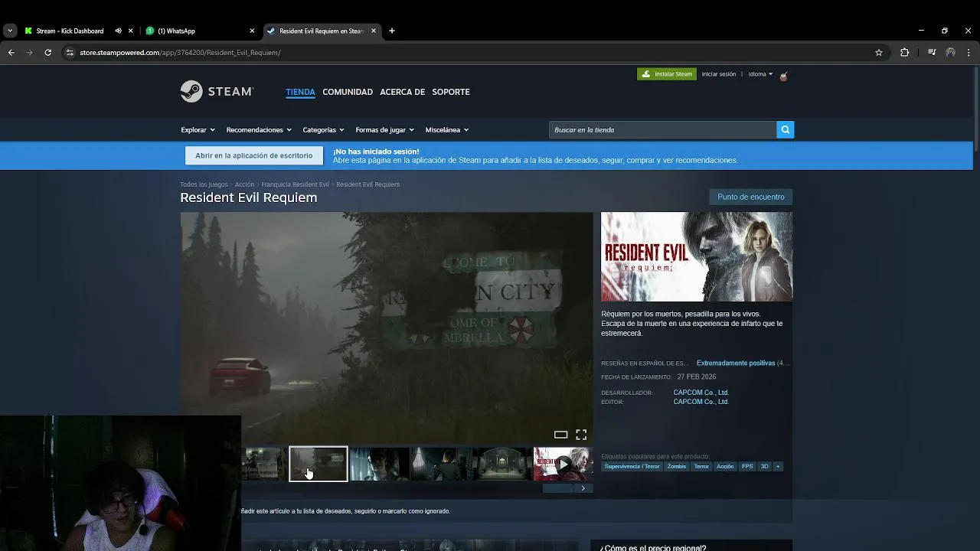Click the Extremadamente positivas reviews link
The height and width of the screenshot is (551, 980).
point(736,363)
